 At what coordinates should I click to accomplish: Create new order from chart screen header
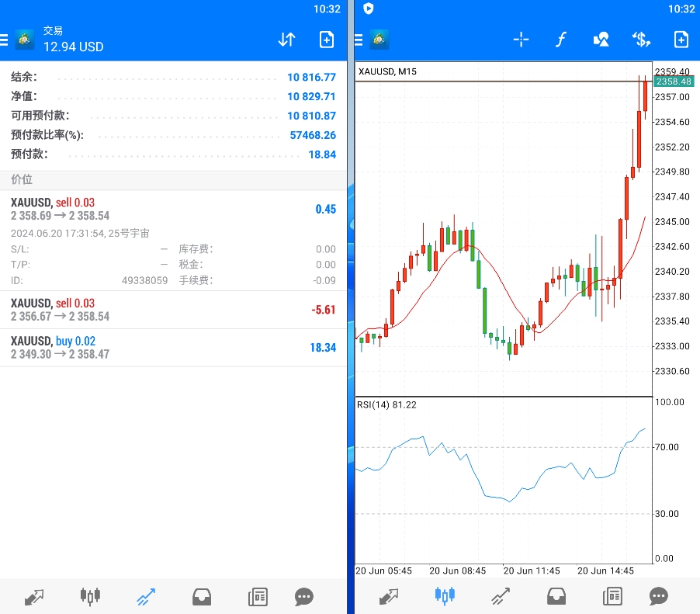pyautogui.click(x=681, y=40)
